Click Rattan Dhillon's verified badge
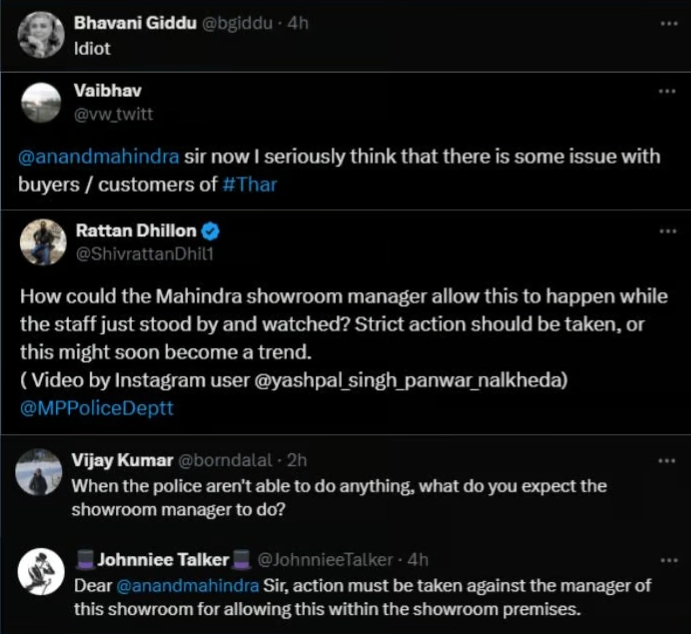691x634 pixels. coord(211,231)
